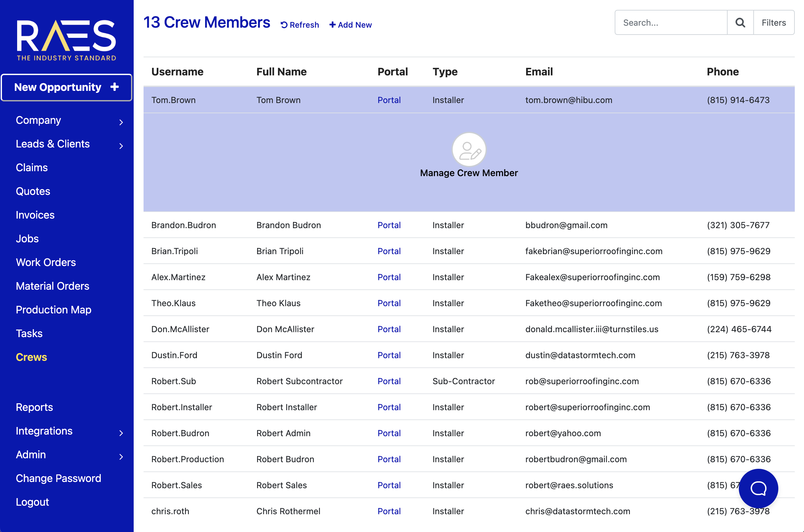Open the Reports section
The height and width of the screenshot is (532, 804).
34,407
